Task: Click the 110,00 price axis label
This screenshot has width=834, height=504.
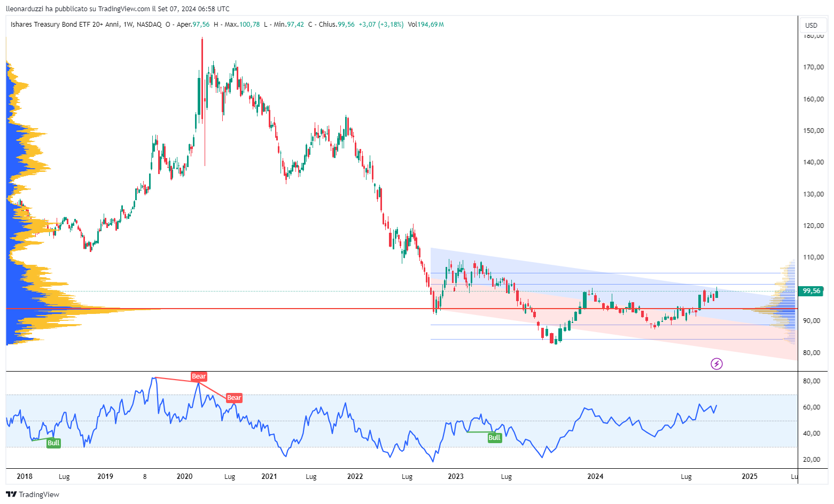Action: [814, 257]
